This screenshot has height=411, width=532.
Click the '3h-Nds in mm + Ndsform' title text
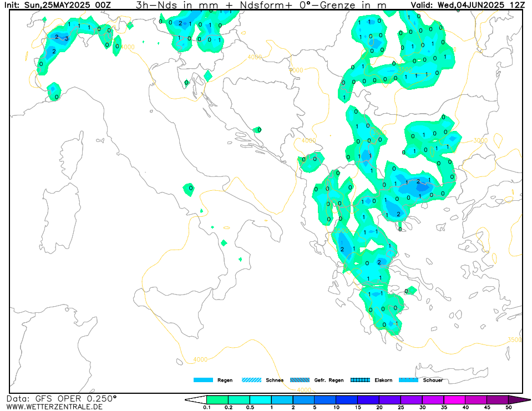[212, 5]
